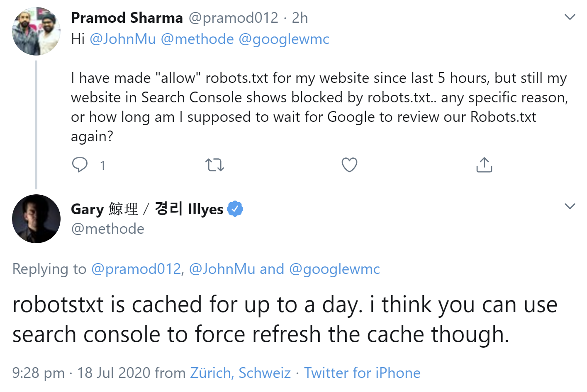
Task: Open @JohnMu mention in Pramod's tweet
Action: [x=123, y=39]
